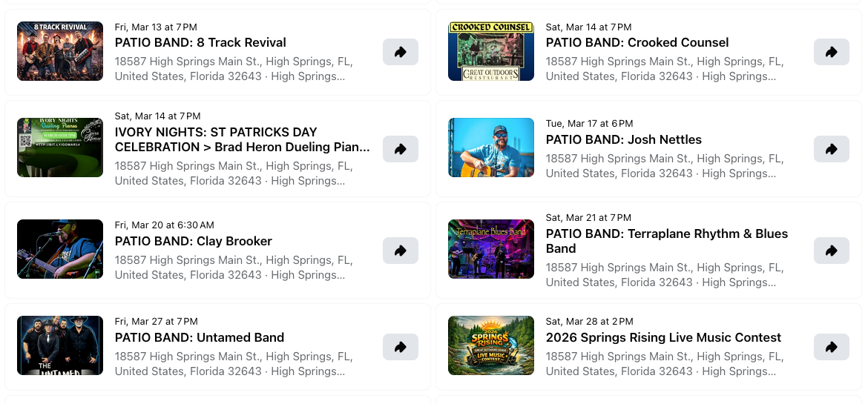Click the Terraplane Blues Band thumbnail

click(x=491, y=249)
